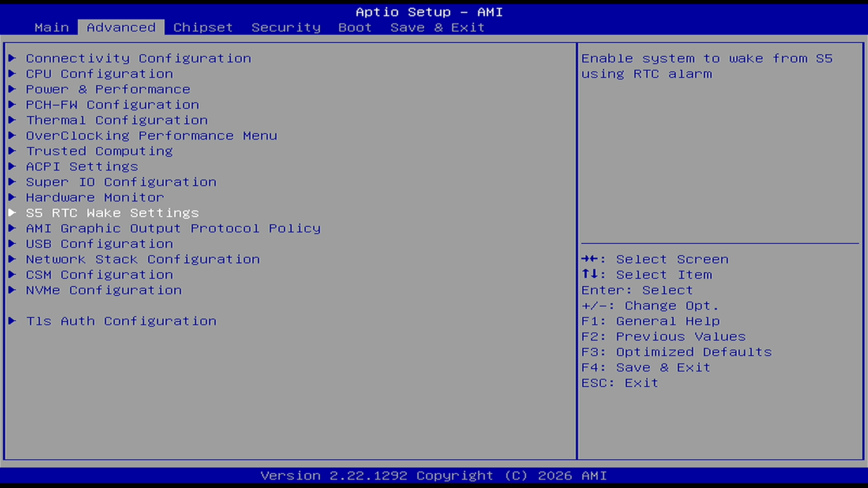Click arrow beside CSM Configuration
The image size is (868, 488).
(12, 274)
